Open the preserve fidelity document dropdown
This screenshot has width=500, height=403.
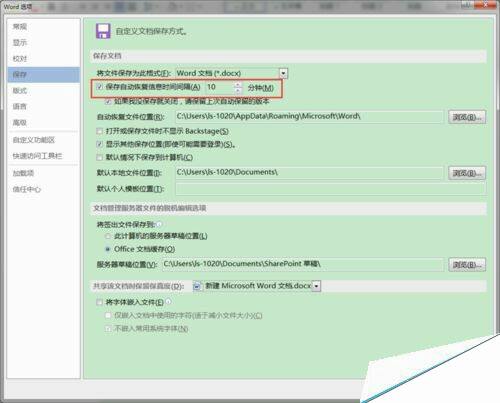(317, 286)
